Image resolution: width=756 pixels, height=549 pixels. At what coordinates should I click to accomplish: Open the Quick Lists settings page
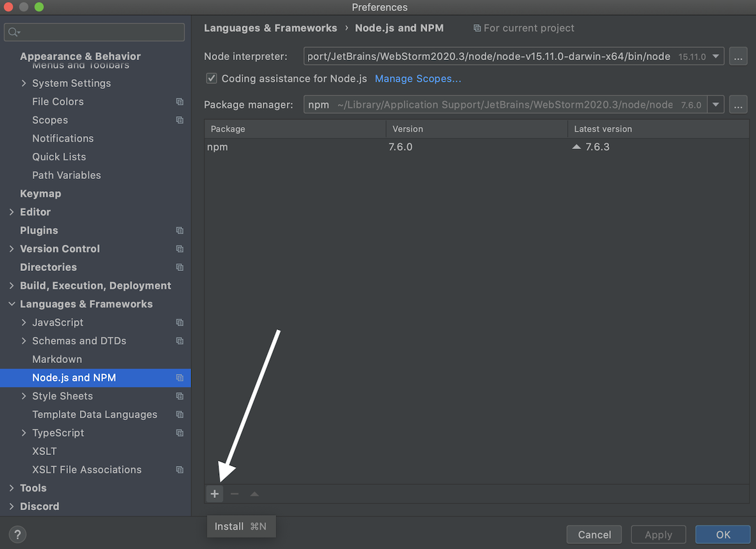[x=59, y=157]
